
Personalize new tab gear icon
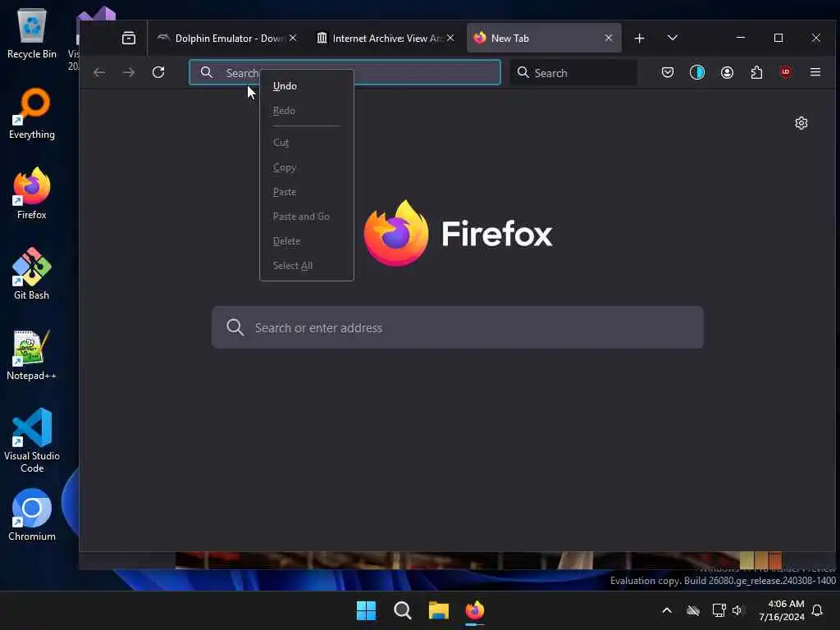tap(801, 123)
